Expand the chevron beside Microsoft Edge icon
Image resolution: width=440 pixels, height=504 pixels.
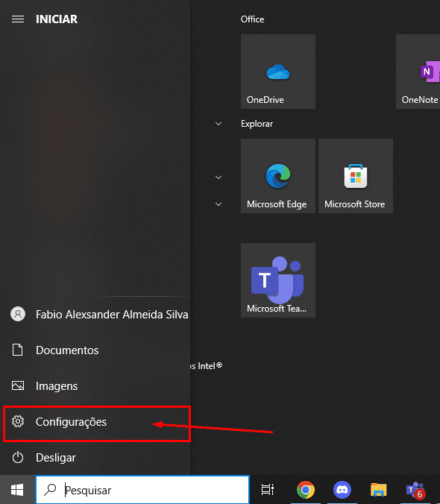[x=219, y=177]
